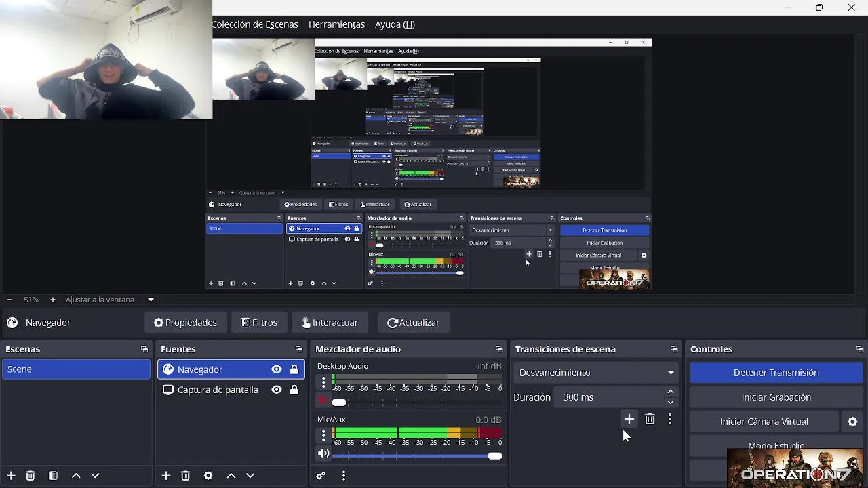Open scene filters in Escenas toolbar
Screen dimensions: 868x488
pos(53,476)
